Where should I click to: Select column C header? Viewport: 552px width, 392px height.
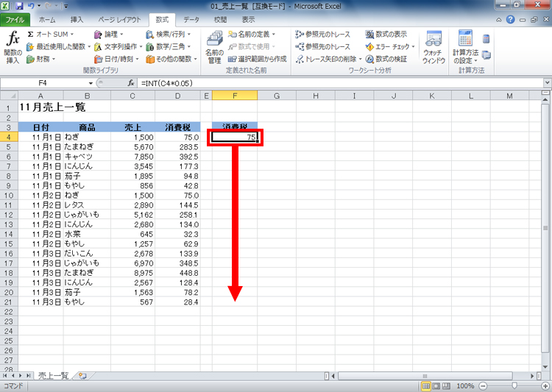(132, 96)
